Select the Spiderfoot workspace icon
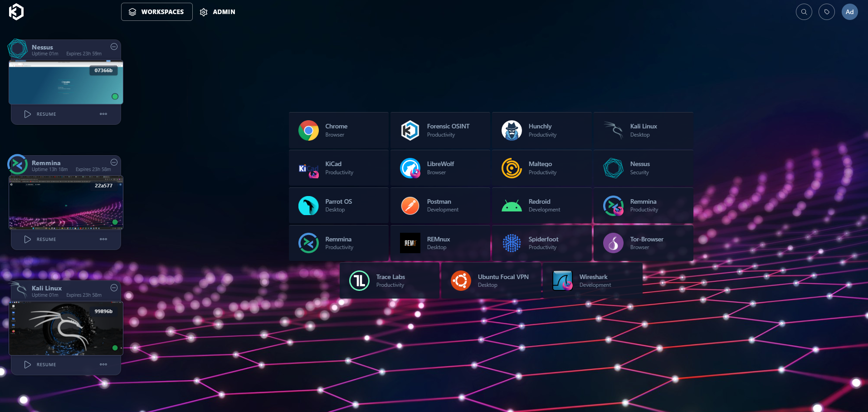The image size is (868, 412). 512,243
